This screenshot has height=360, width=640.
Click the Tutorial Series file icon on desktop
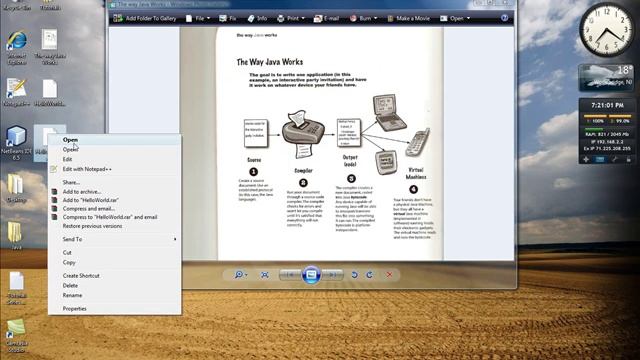tap(17, 288)
